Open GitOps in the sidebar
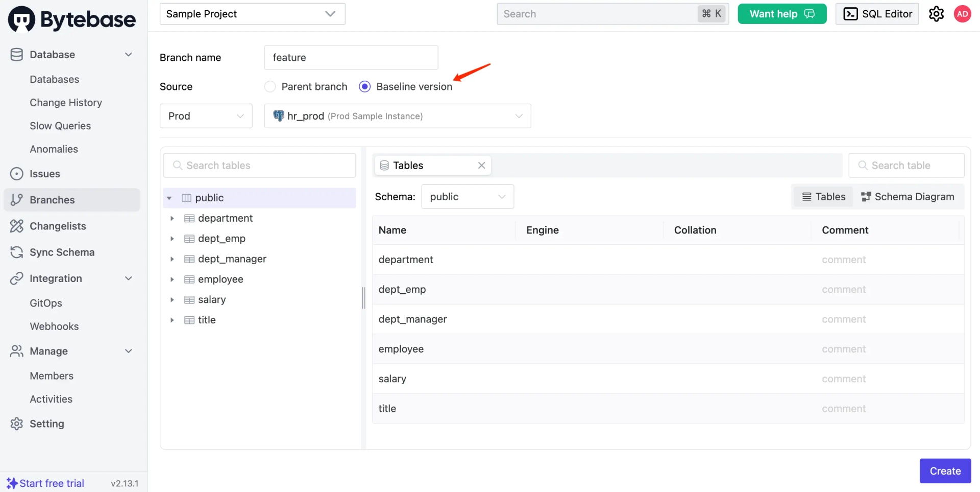Image resolution: width=980 pixels, height=492 pixels. 46,303
